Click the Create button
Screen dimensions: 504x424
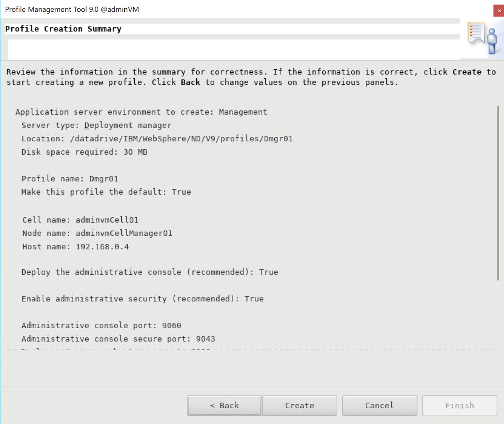(x=299, y=406)
